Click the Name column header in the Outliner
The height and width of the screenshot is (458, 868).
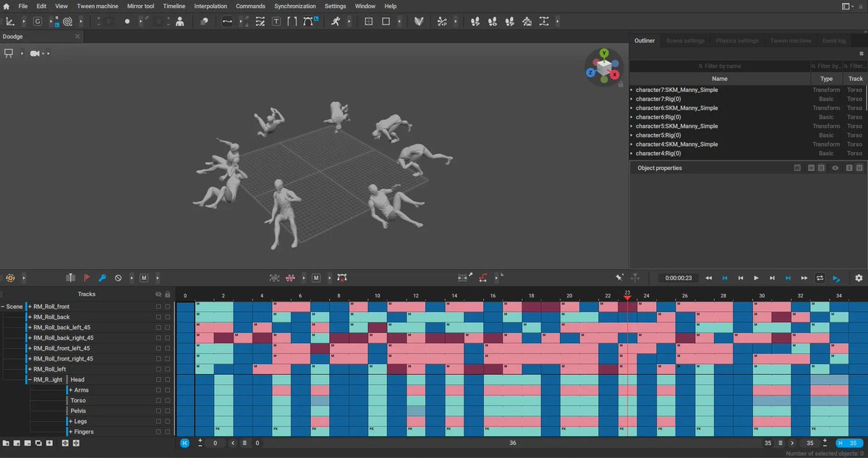(x=720, y=78)
